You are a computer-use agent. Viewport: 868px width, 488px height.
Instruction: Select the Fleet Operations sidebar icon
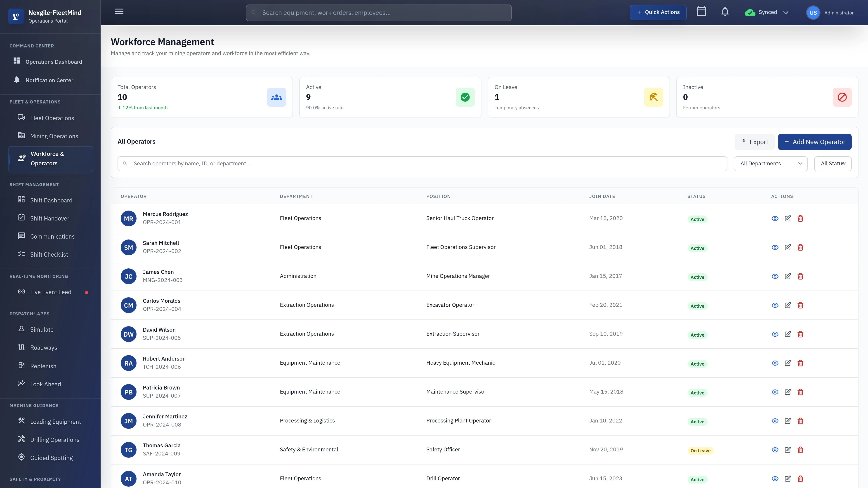coord(21,117)
